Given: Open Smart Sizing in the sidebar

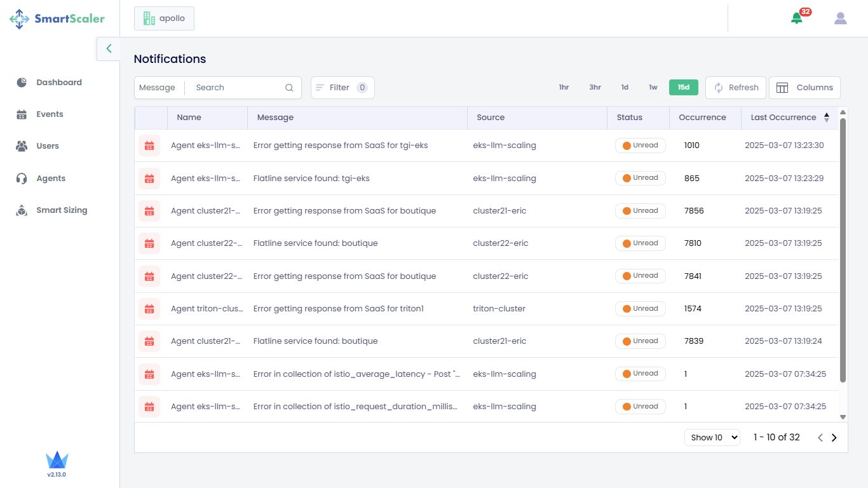Looking at the screenshot, I should pos(62,210).
